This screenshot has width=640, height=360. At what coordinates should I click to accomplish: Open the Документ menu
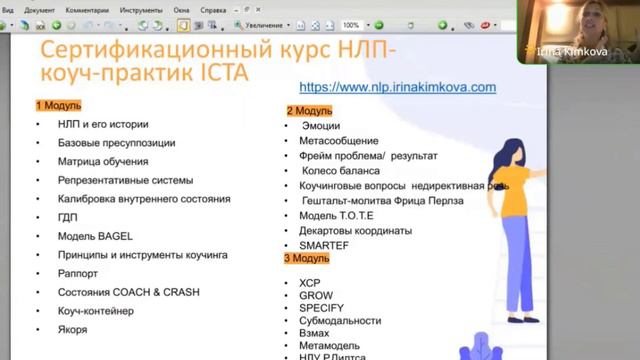[x=39, y=10]
